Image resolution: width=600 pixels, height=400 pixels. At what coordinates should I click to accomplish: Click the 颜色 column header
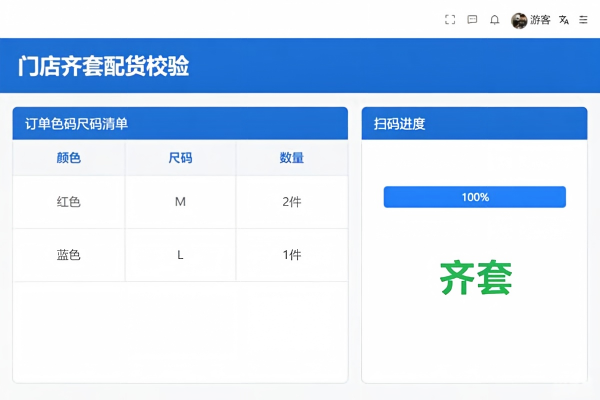tap(69, 158)
